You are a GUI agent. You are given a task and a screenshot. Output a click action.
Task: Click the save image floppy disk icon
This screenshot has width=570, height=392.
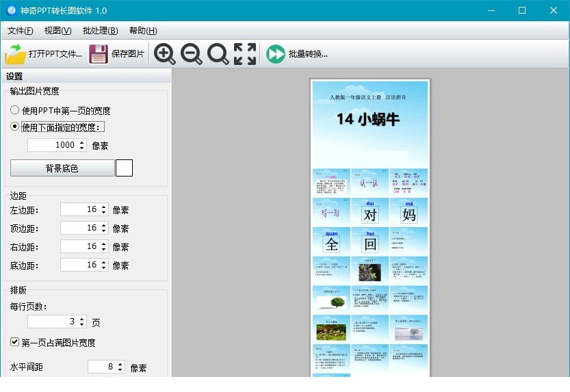[x=99, y=54]
